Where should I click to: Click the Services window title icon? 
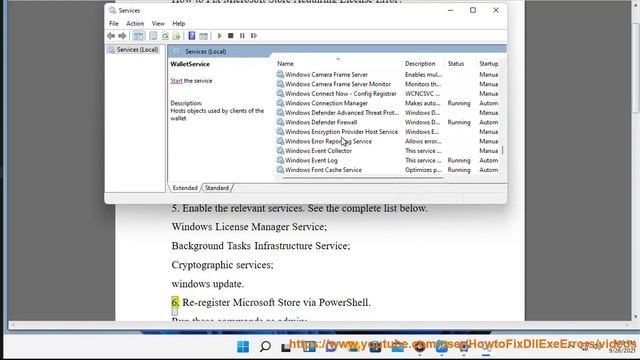[112, 11]
